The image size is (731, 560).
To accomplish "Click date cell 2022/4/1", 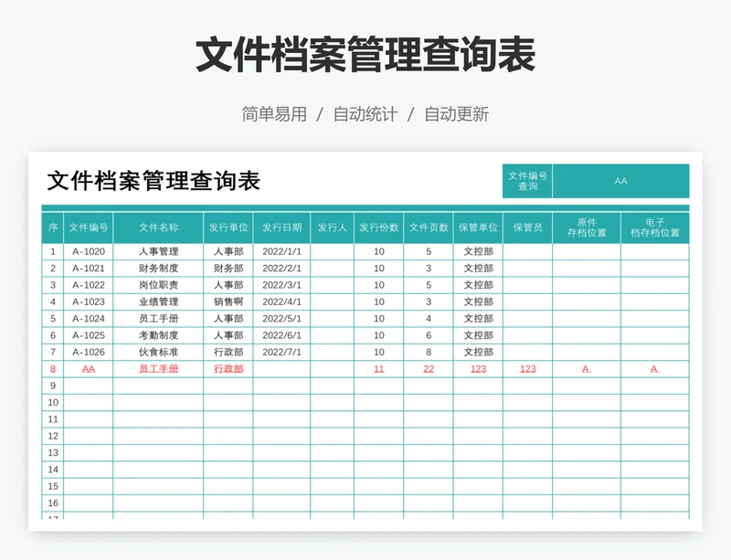I will click(281, 302).
